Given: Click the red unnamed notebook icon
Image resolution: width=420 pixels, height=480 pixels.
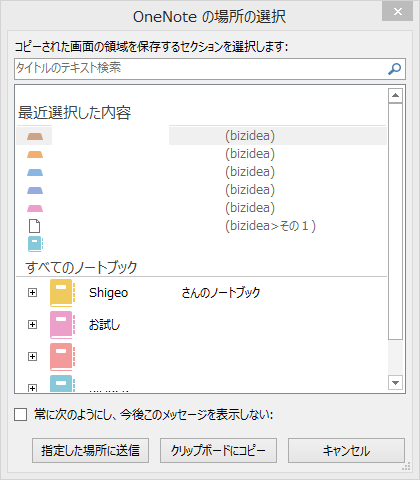Looking at the screenshot, I should point(62,357).
